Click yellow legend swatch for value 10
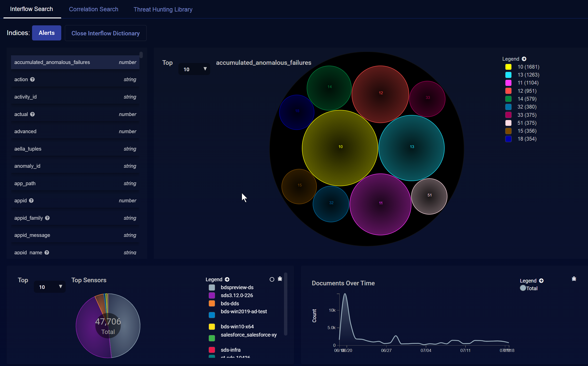The width and height of the screenshot is (588, 366). (x=508, y=67)
